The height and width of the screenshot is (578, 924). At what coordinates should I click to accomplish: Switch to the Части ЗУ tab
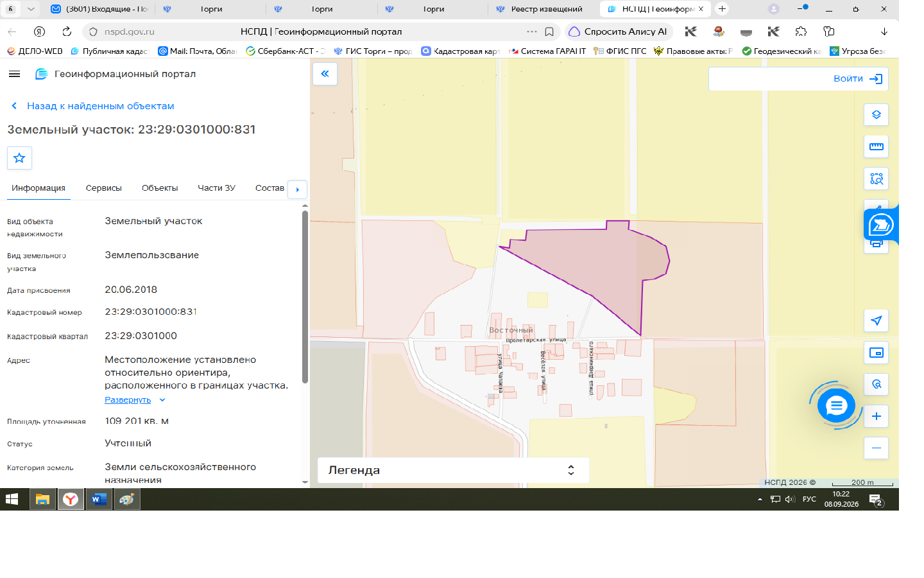click(216, 188)
